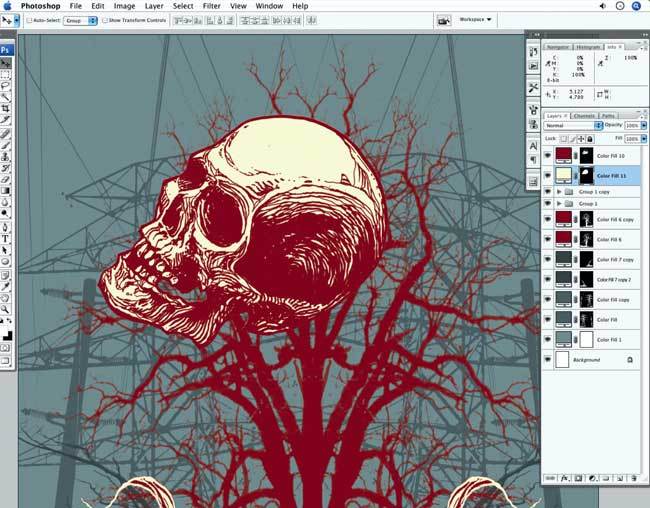
Task: Click the Delete layer trash icon
Action: [x=634, y=478]
